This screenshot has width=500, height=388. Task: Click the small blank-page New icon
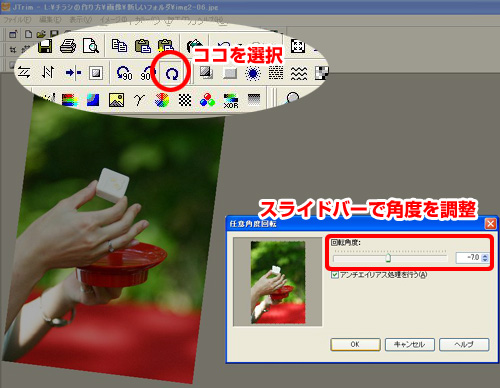[29, 34]
